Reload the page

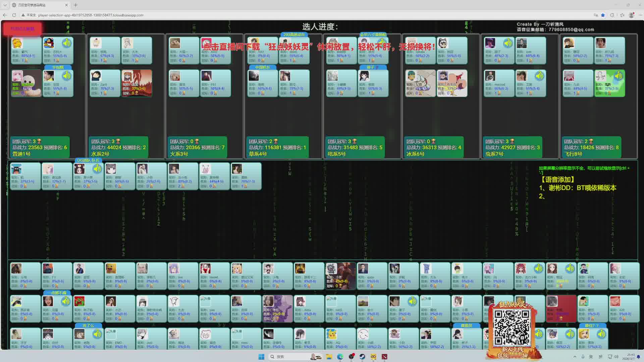coord(14,15)
